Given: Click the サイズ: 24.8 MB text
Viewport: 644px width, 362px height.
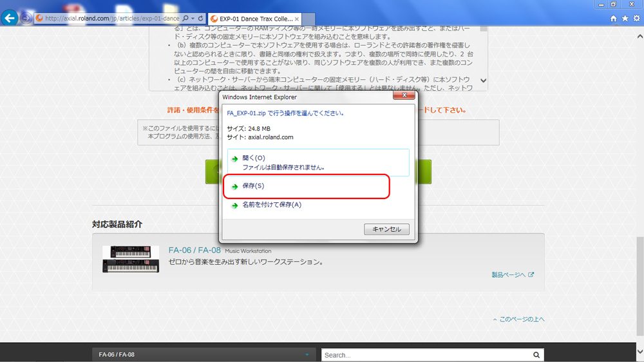Looking at the screenshot, I should click(249, 129).
